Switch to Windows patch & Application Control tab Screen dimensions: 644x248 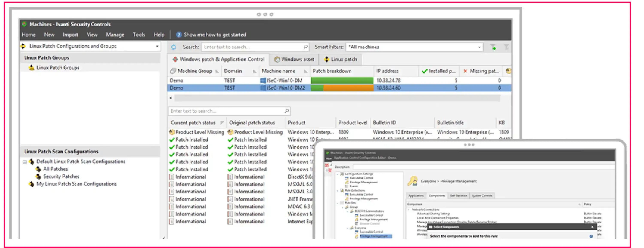pyautogui.click(x=218, y=60)
